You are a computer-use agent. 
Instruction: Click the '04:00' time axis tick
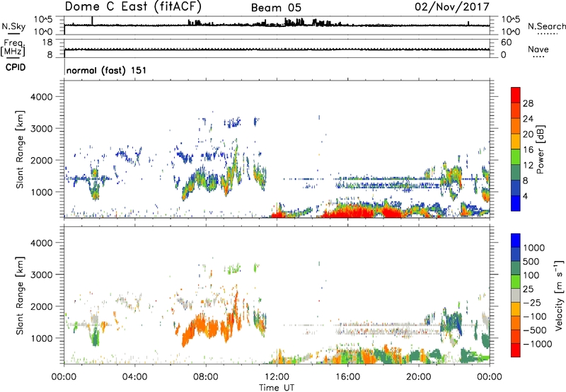[134, 377]
